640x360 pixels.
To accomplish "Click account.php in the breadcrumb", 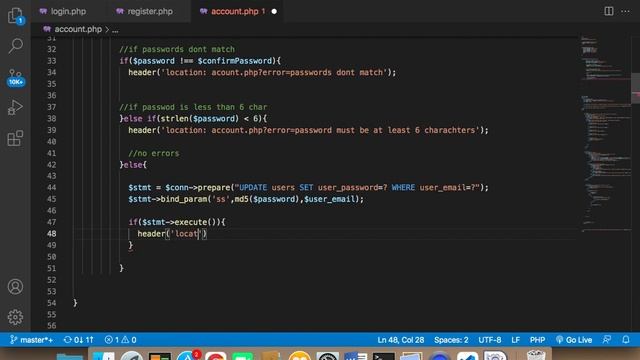I will (78, 29).
